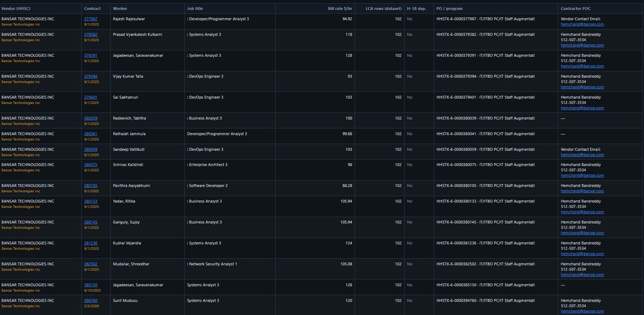Open contract link 380133
644x315 pixels.
91,201
